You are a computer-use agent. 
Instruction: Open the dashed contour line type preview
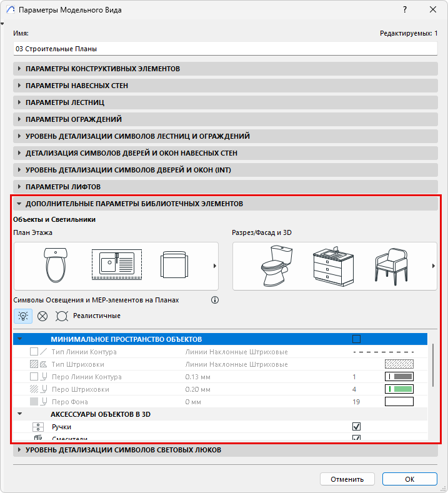pos(384,352)
